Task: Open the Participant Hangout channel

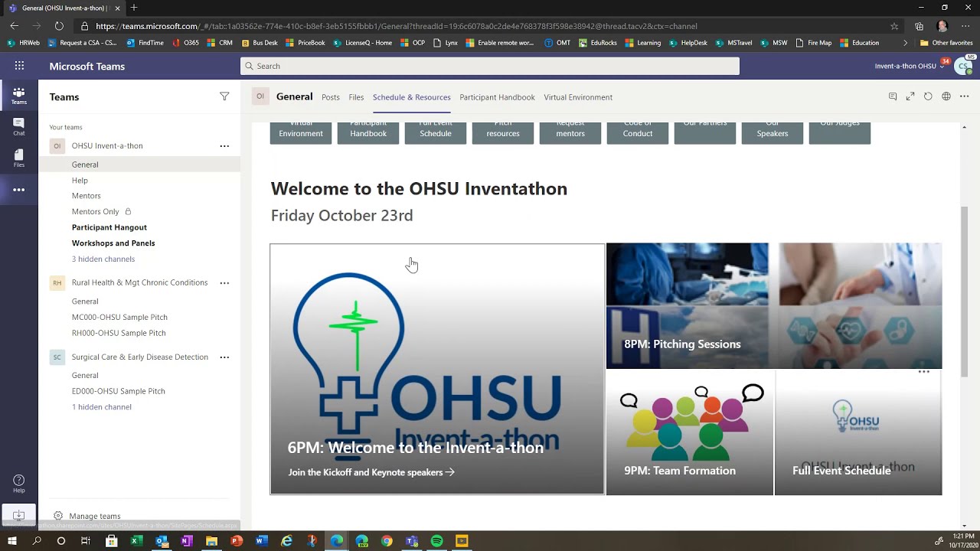Action: (109, 227)
